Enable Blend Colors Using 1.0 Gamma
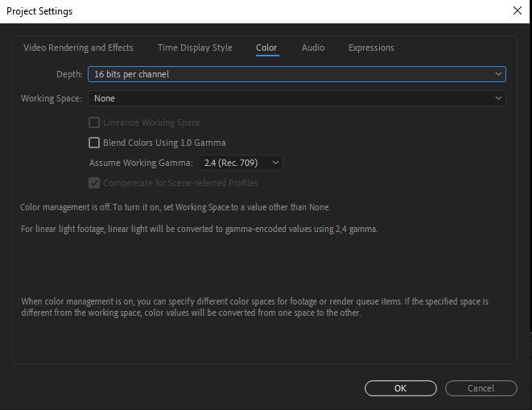Viewport: 532px width, 410px height. (94, 143)
